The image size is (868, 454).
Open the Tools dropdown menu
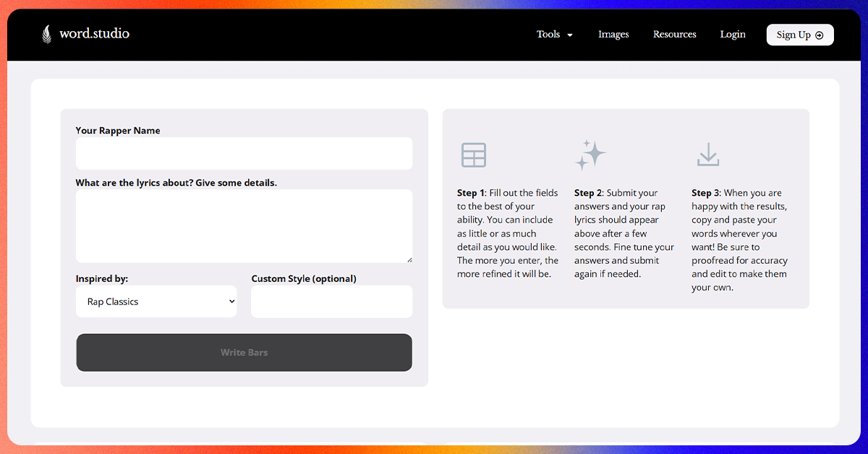point(555,35)
